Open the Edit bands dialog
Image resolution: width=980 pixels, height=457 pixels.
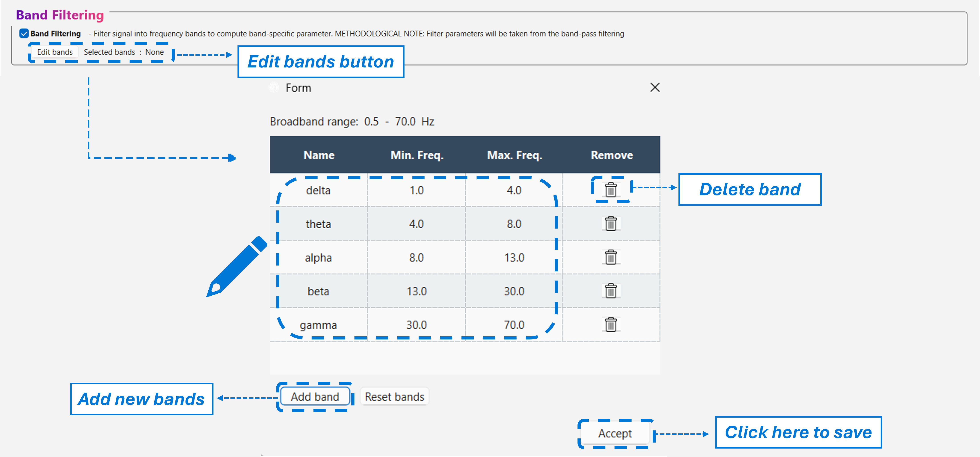click(x=55, y=52)
